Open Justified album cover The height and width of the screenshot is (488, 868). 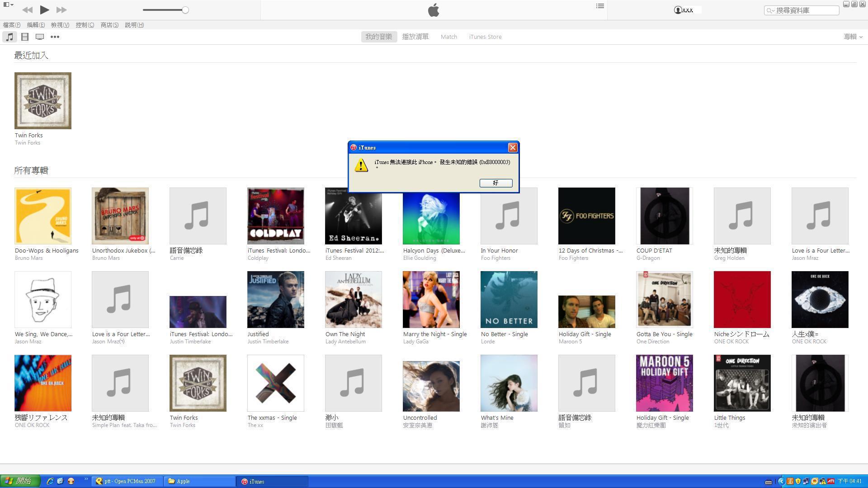[276, 300]
